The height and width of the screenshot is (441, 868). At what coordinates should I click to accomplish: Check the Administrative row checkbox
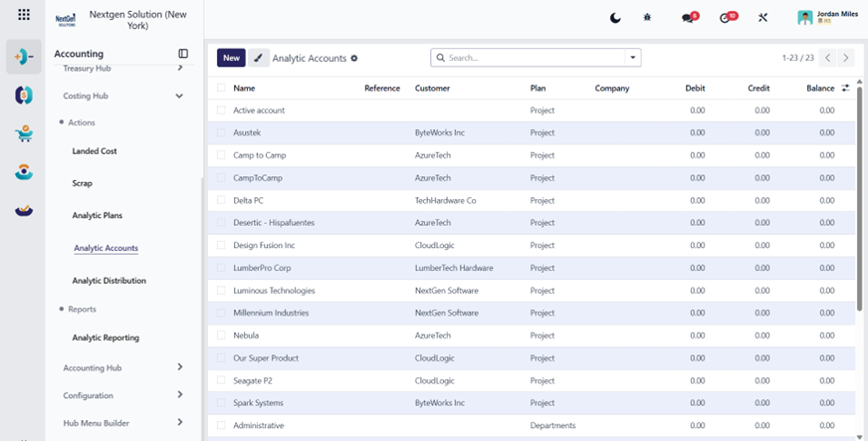[x=221, y=425]
